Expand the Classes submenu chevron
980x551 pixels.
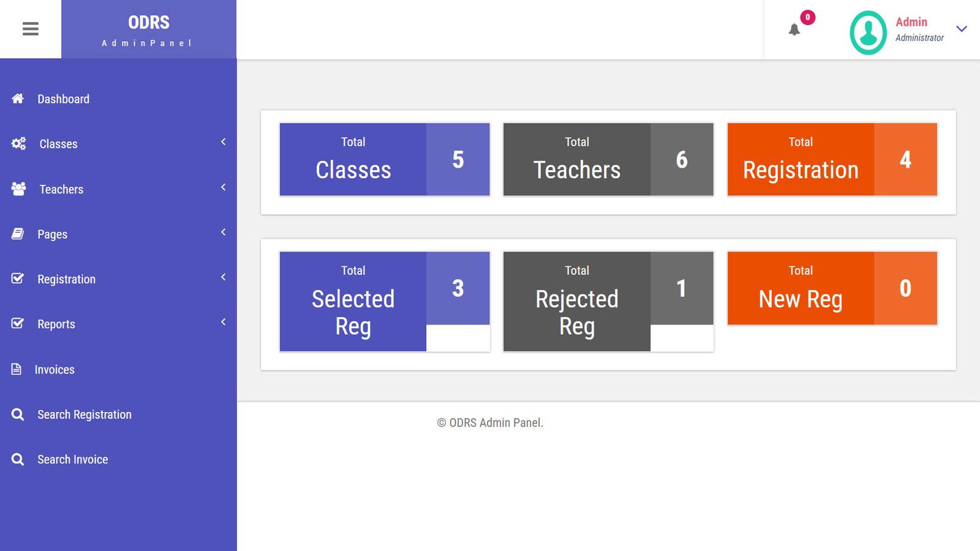(224, 142)
